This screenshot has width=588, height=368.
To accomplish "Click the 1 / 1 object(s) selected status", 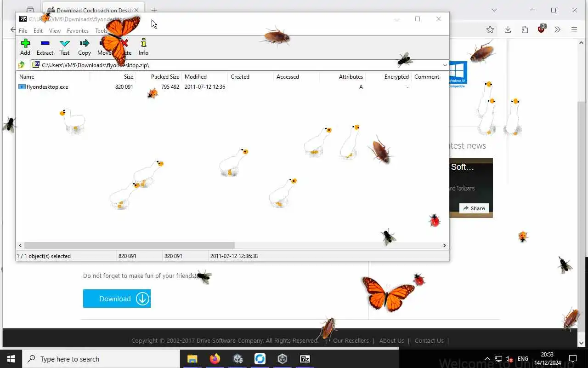I will coord(44,256).
